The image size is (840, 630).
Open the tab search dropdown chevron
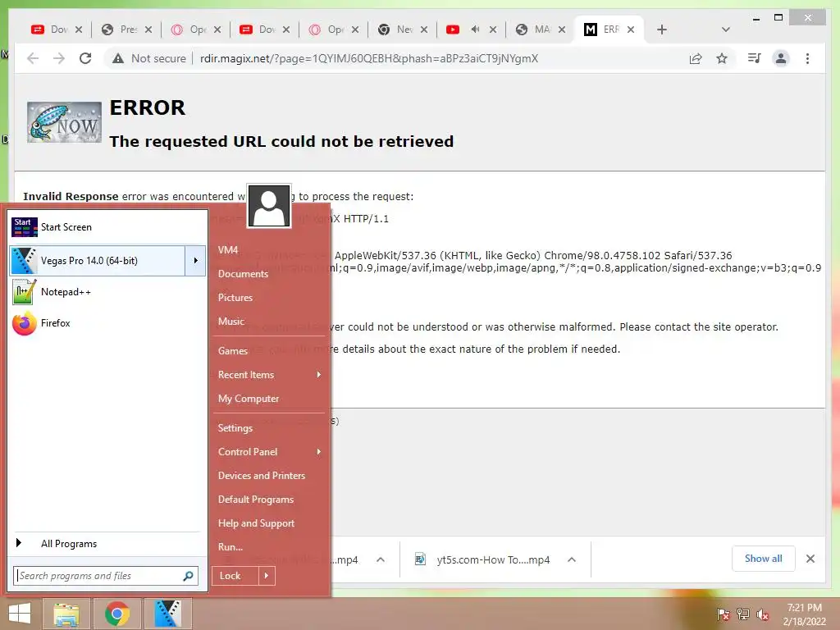tap(725, 30)
